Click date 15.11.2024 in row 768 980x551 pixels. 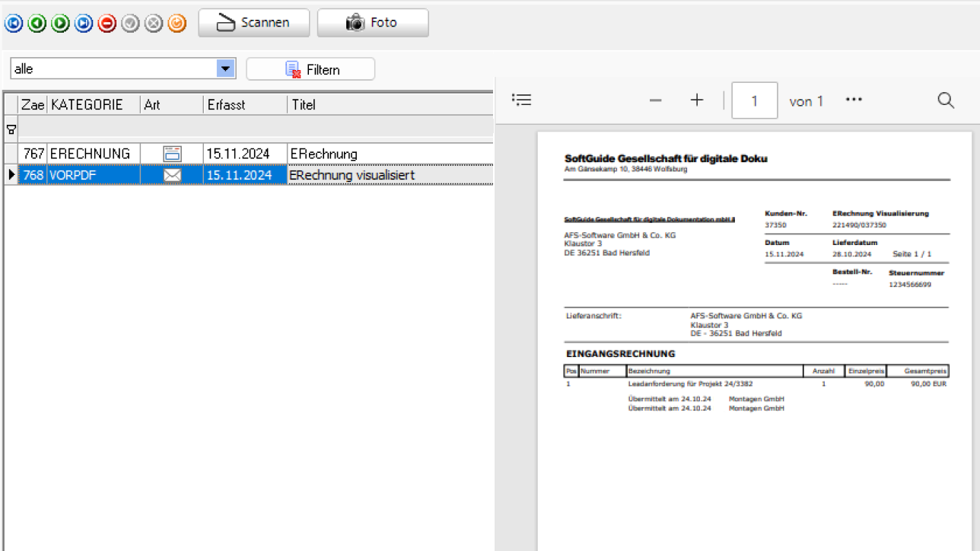pos(245,175)
